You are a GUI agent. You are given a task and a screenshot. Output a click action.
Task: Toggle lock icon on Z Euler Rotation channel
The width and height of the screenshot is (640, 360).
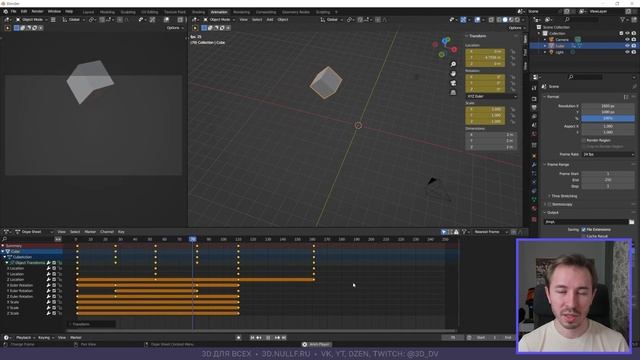tap(60, 297)
